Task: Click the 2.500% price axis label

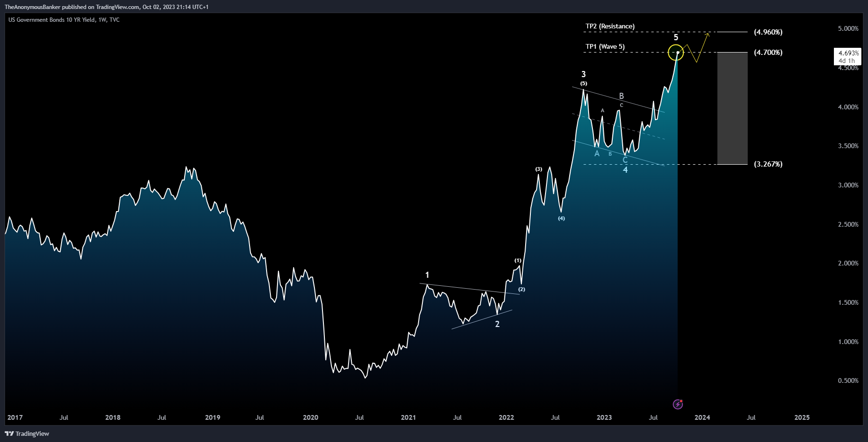Action: tap(848, 225)
